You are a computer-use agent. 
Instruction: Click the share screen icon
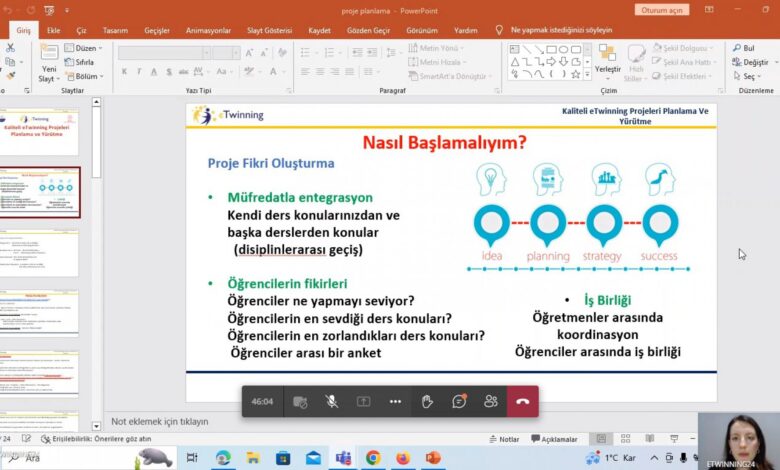[x=363, y=401]
